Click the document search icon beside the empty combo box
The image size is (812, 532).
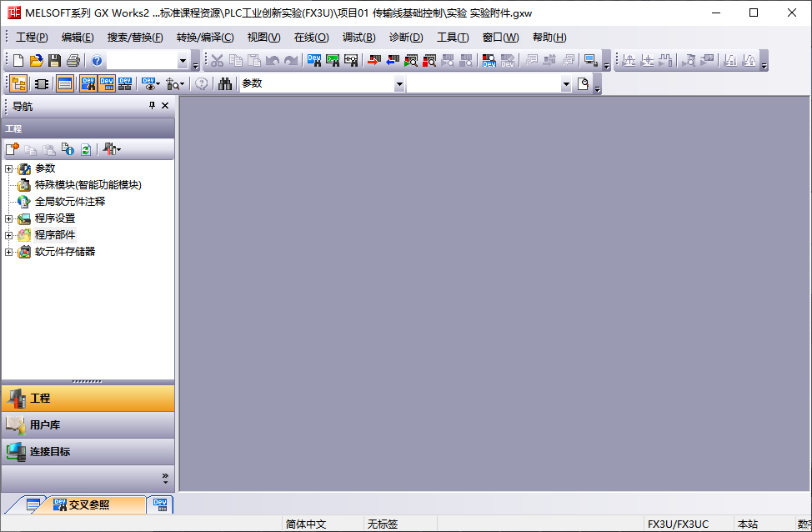tap(583, 83)
